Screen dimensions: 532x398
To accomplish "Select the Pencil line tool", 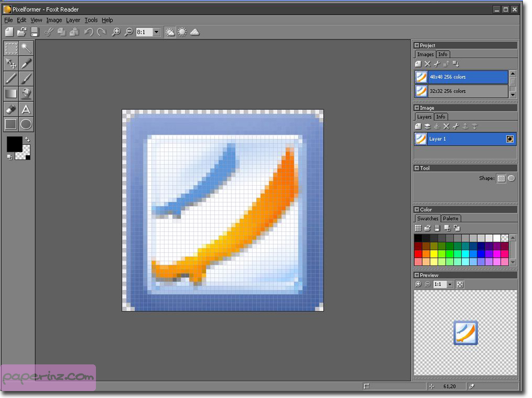I will pos(11,78).
